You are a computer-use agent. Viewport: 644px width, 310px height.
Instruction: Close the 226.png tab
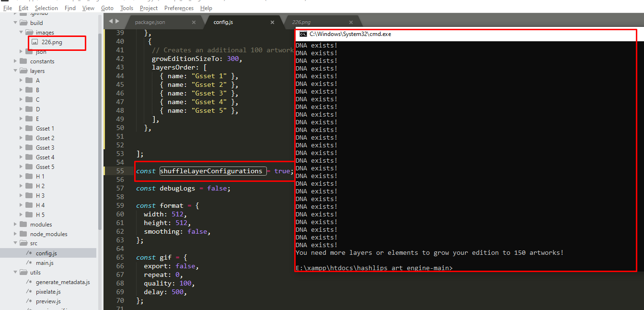tap(351, 22)
